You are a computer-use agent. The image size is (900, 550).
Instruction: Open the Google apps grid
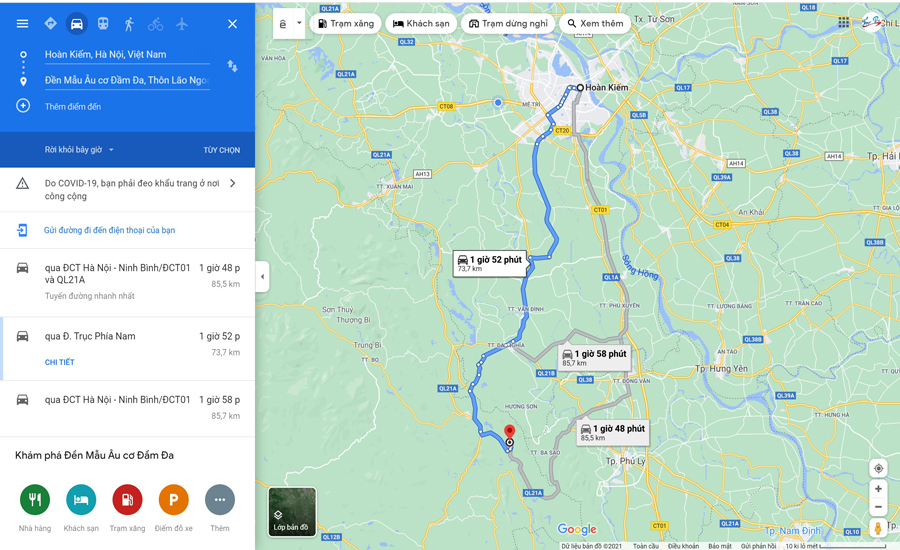(843, 22)
